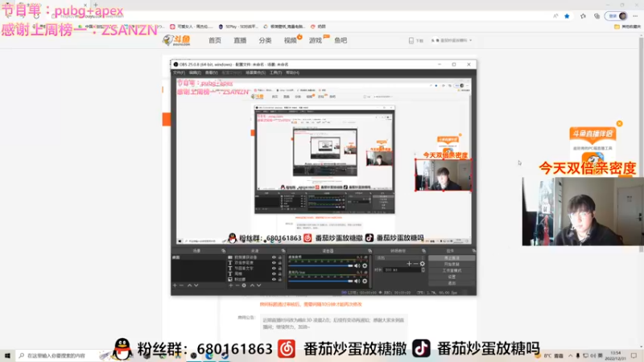Open browser more options menu

[x=635, y=16]
